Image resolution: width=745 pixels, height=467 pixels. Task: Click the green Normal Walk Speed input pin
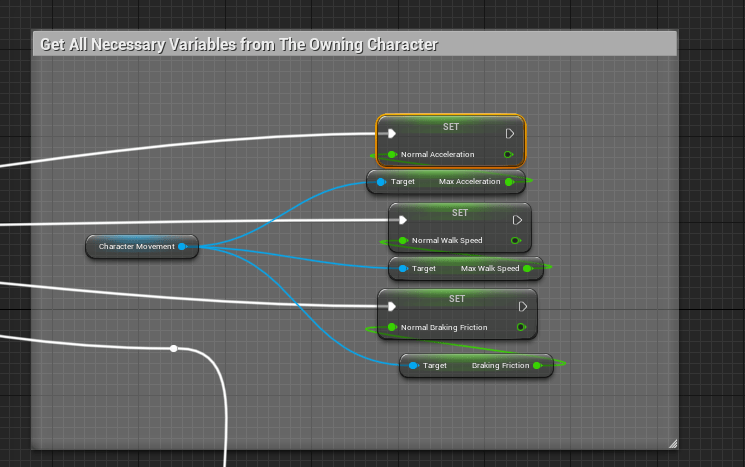403,241
